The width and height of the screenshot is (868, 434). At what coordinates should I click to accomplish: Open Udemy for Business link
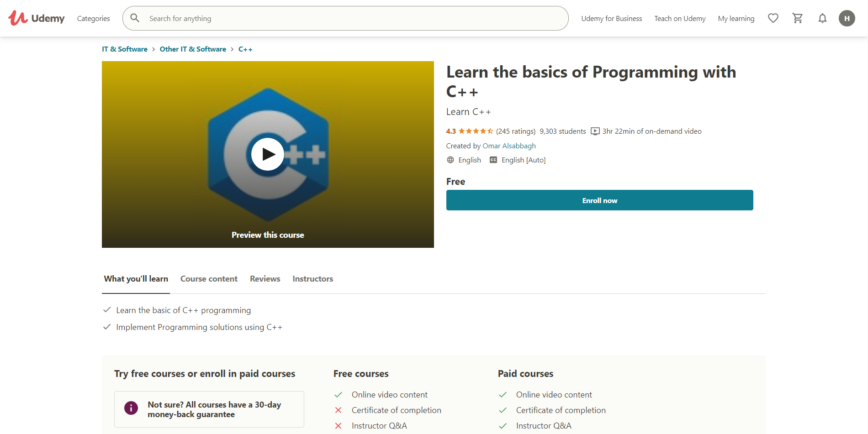coord(612,18)
